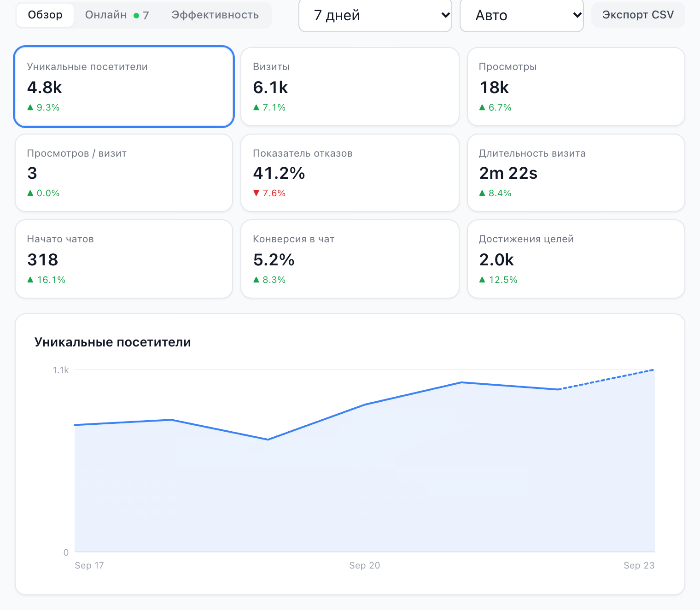
Task: Select the Просмотров / визит card
Action: pyautogui.click(x=124, y=173)
